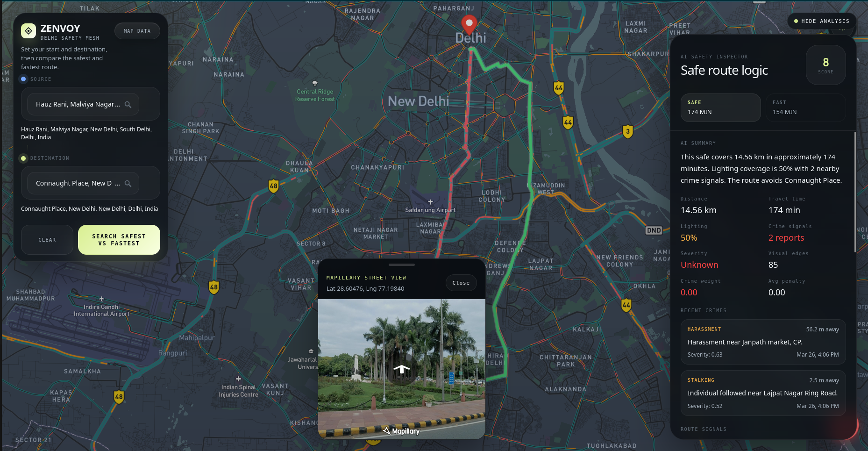Click the ROUTE SIGNALS section heading
Viewport: 868px width, 451px height.
[704, 429]
